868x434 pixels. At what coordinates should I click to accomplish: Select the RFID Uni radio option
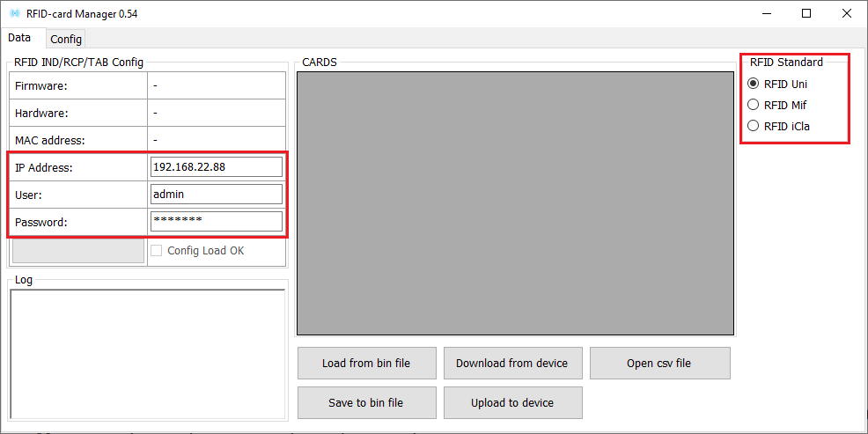754,85
